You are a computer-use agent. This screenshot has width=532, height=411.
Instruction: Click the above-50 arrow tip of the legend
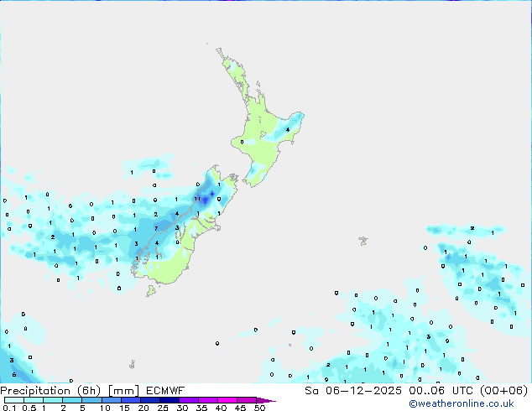click(x=266, y=400)
